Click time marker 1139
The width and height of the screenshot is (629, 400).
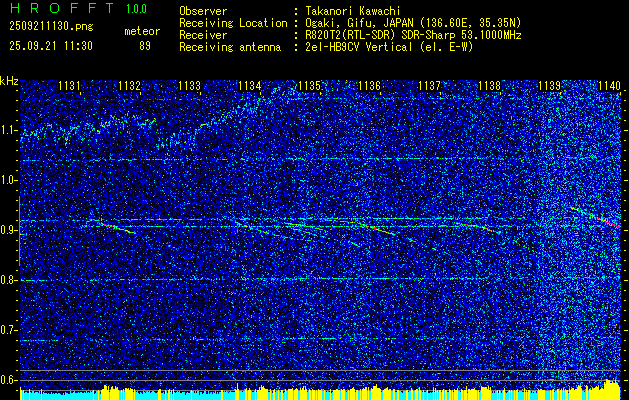click(x=549, y=85)
